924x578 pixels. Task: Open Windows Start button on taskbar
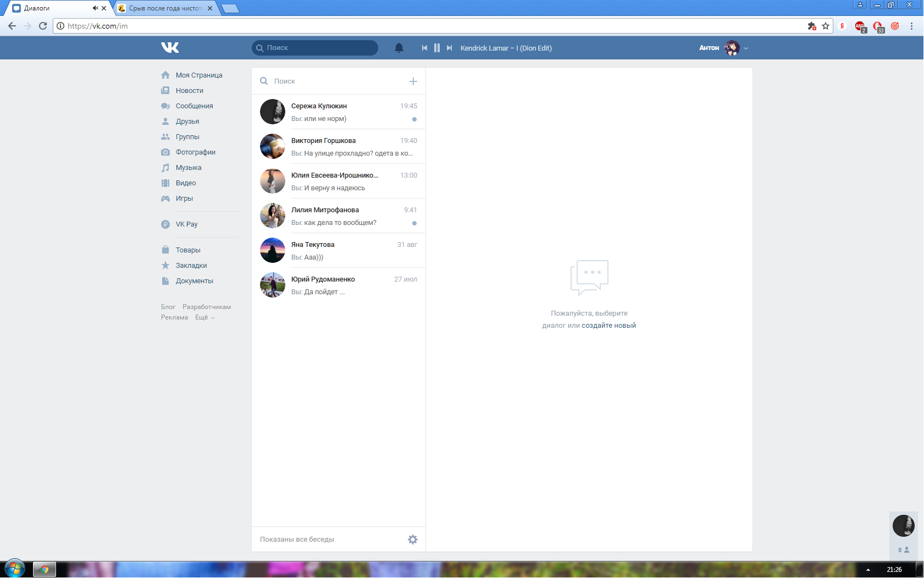(x=15, y=569)
